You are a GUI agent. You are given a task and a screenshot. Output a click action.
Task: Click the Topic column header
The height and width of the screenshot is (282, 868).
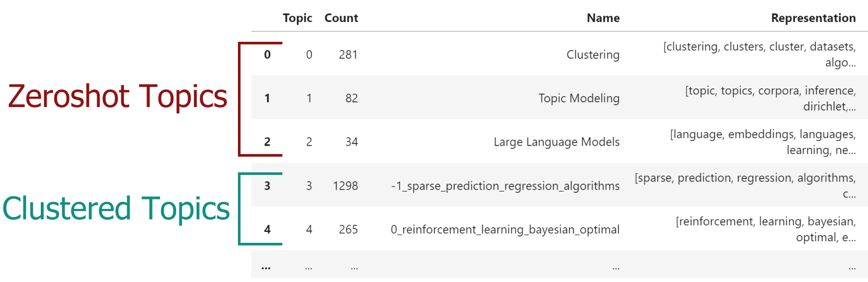297,18
